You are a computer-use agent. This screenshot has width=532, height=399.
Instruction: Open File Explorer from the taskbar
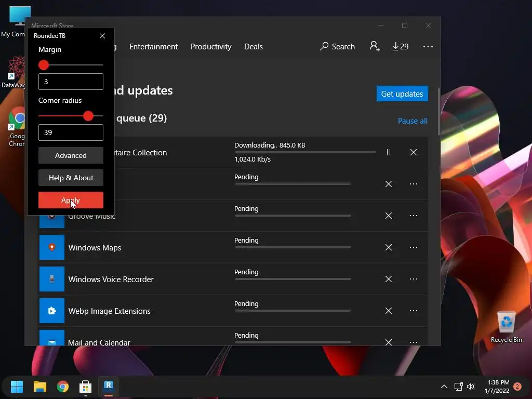pyautogui.click(x=39, y=387)
